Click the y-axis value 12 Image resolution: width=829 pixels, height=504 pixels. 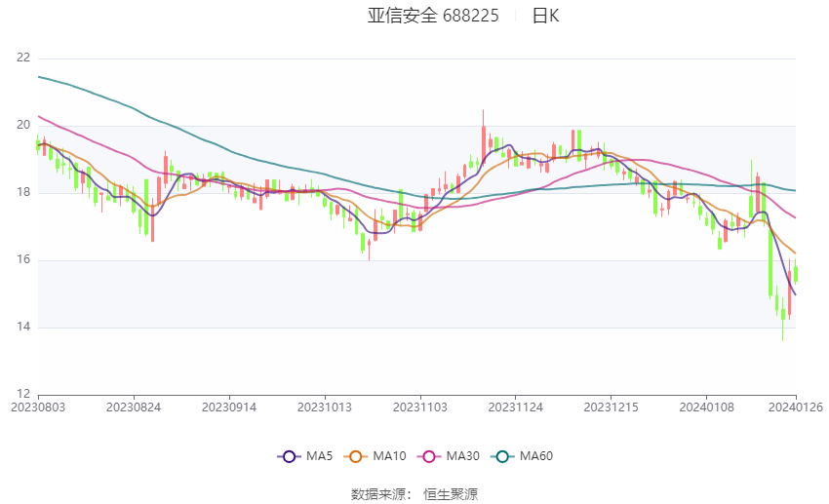(x=23, y=394)
